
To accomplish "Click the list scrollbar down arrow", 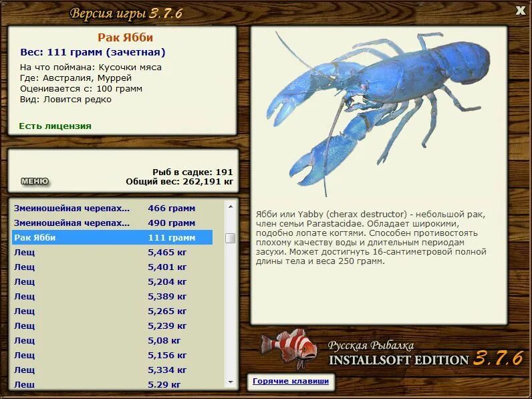I will tap(231, 382).
